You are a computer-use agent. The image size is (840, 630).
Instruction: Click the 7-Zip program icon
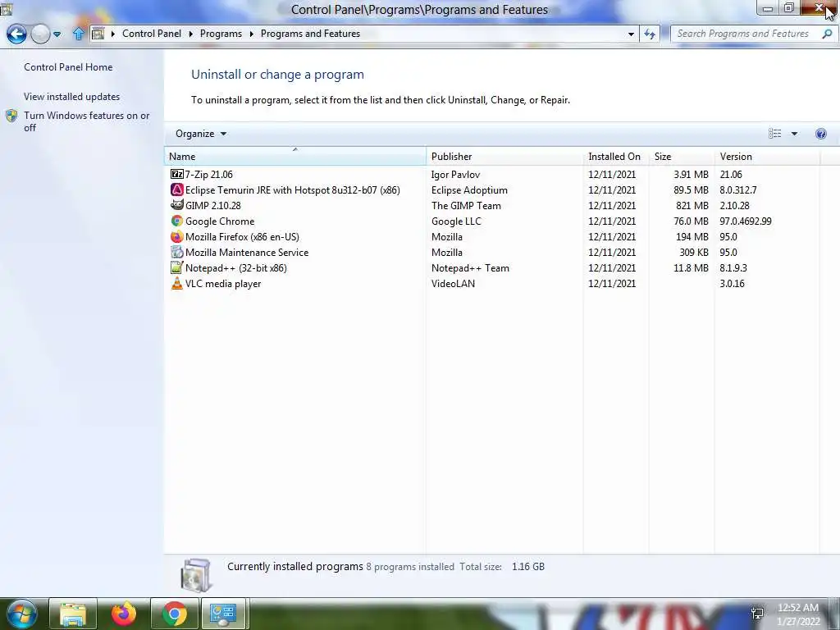[177, 174]
